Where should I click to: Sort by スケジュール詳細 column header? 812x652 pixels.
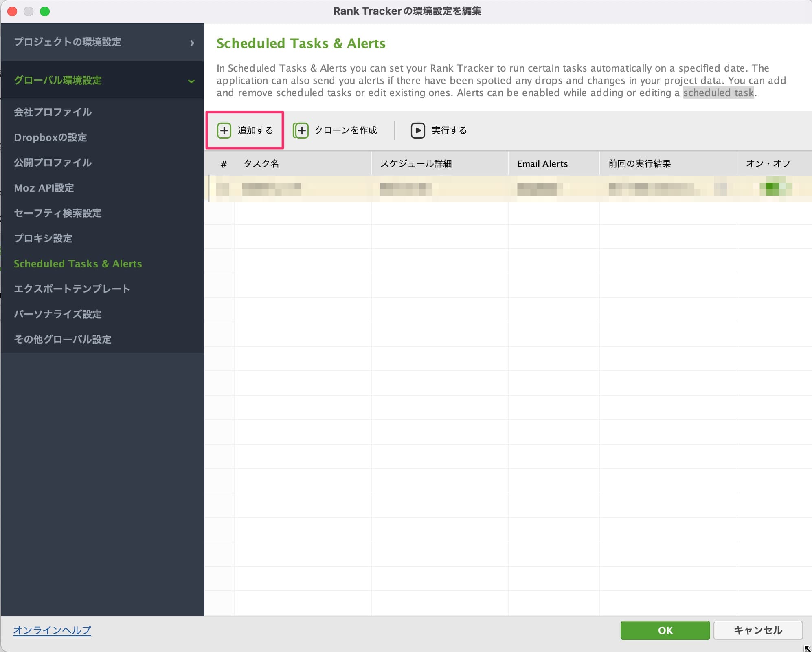coord(440,164)
